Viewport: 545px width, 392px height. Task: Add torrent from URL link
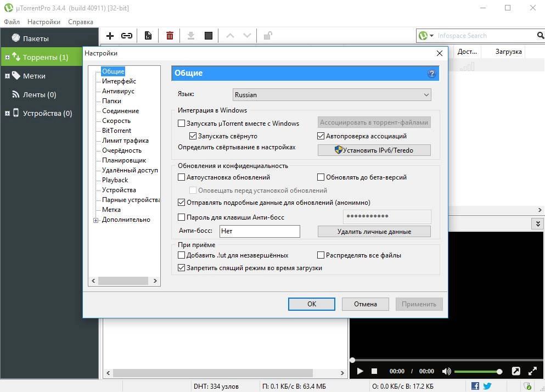(x=127, y=35)
